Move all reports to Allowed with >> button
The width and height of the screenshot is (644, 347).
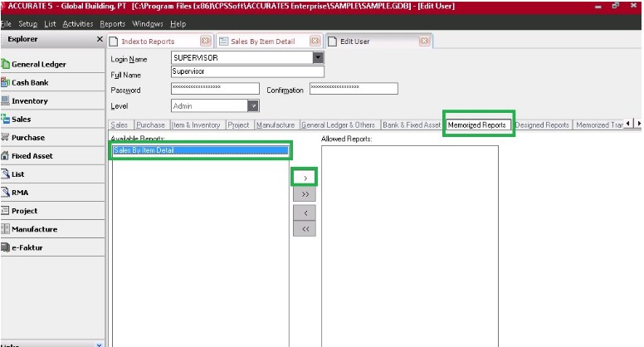coord(305,194)
